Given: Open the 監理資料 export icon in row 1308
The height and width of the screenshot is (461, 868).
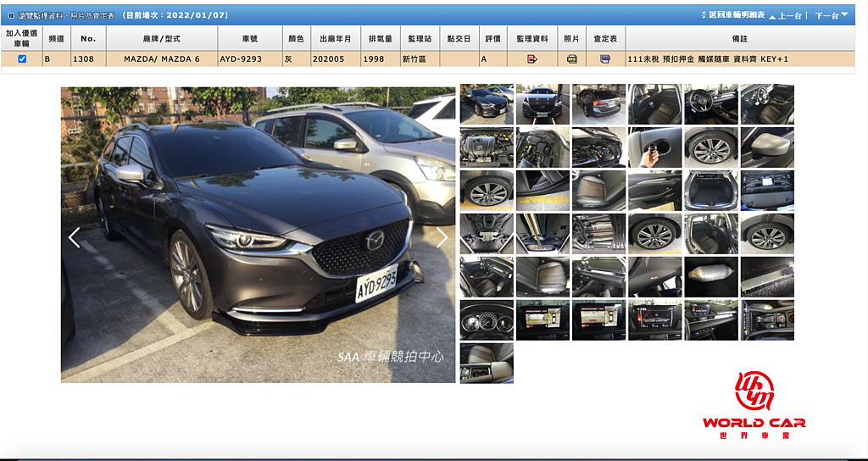Looking at the screenshot, I should [532, 58].
